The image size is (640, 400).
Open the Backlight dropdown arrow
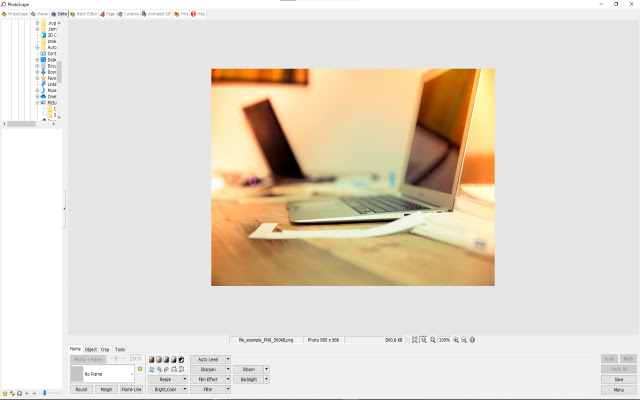click(267, 379)
